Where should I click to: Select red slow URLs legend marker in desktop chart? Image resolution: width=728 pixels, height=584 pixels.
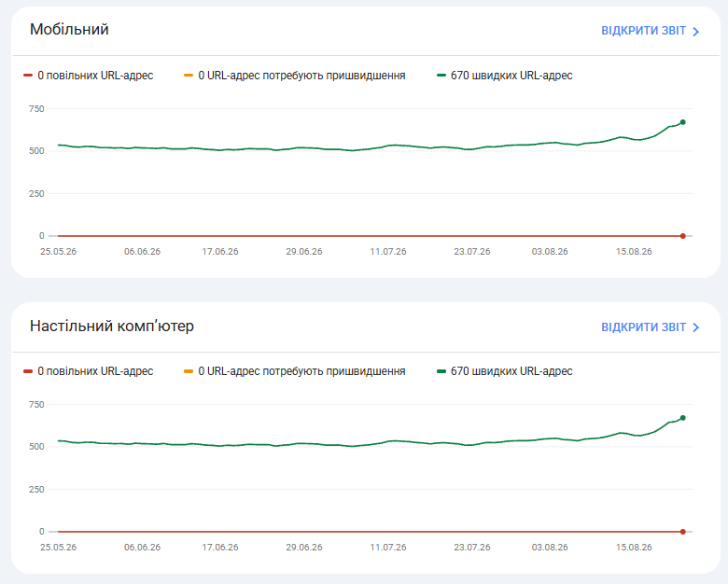click(28, 371)
